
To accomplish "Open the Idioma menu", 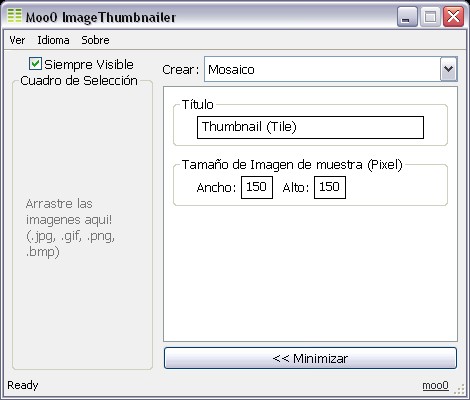I will (53, 40).
